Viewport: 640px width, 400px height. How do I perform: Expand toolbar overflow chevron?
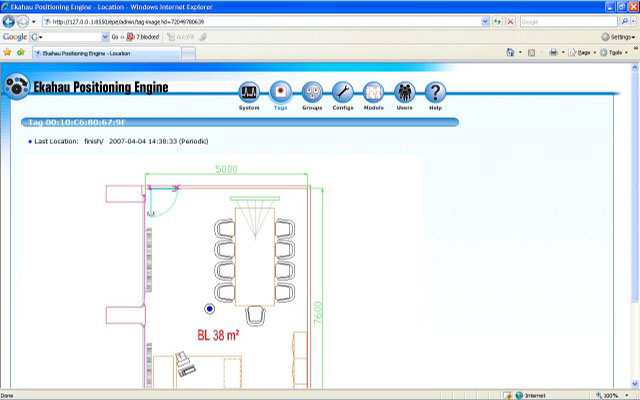[636, 48]
